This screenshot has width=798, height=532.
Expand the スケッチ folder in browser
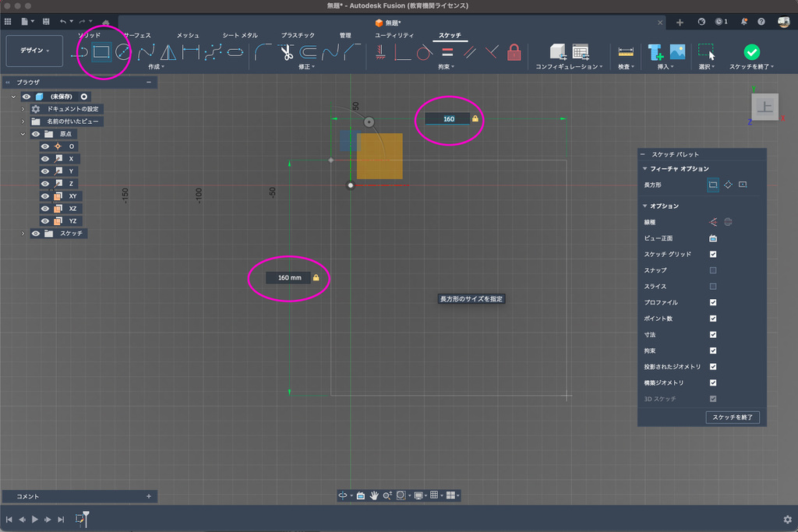tap(23, 234)
